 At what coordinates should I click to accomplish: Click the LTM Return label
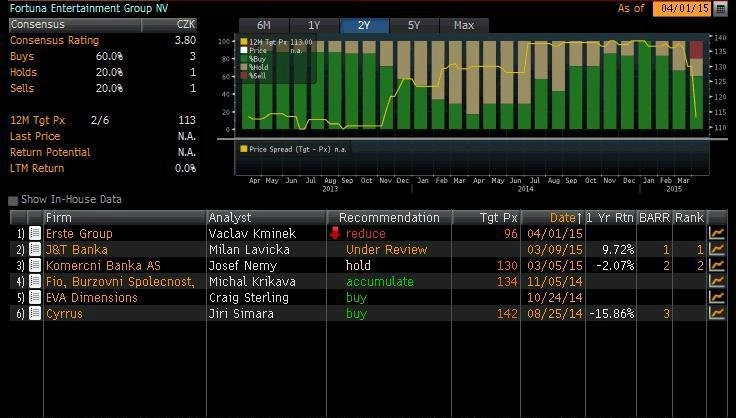click(x=37, y=168)
